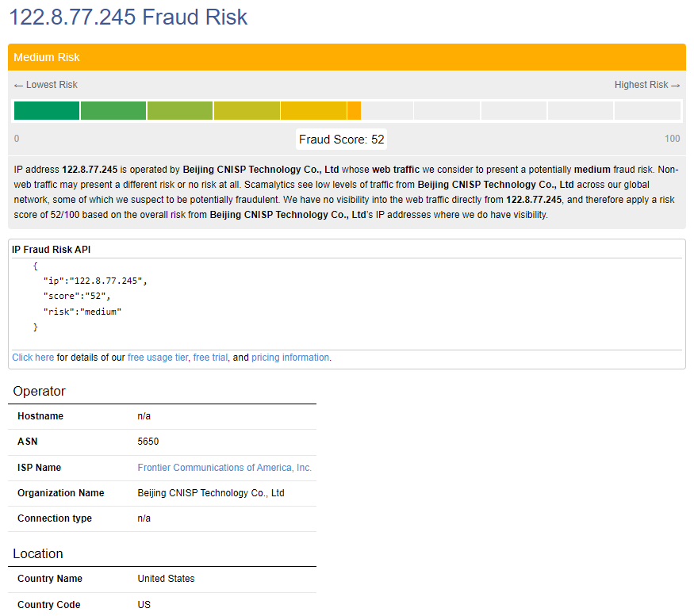Click the Location section heading
Screen dimensions: 694x616
(x=37, y=553)
